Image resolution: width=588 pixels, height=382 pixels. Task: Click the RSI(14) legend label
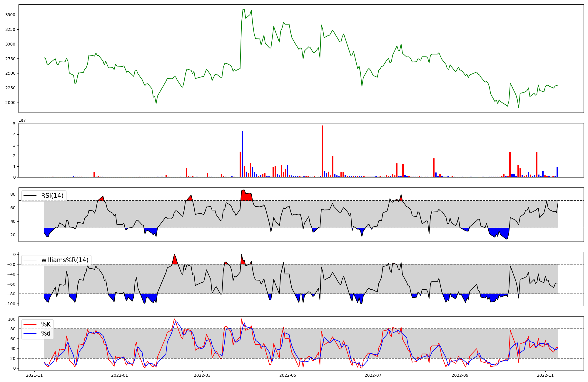click(52, 196)
